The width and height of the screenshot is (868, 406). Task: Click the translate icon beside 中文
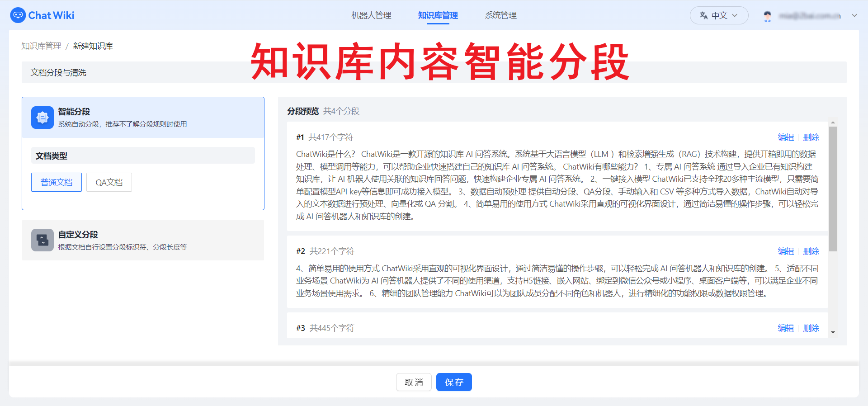click(703, 15)
